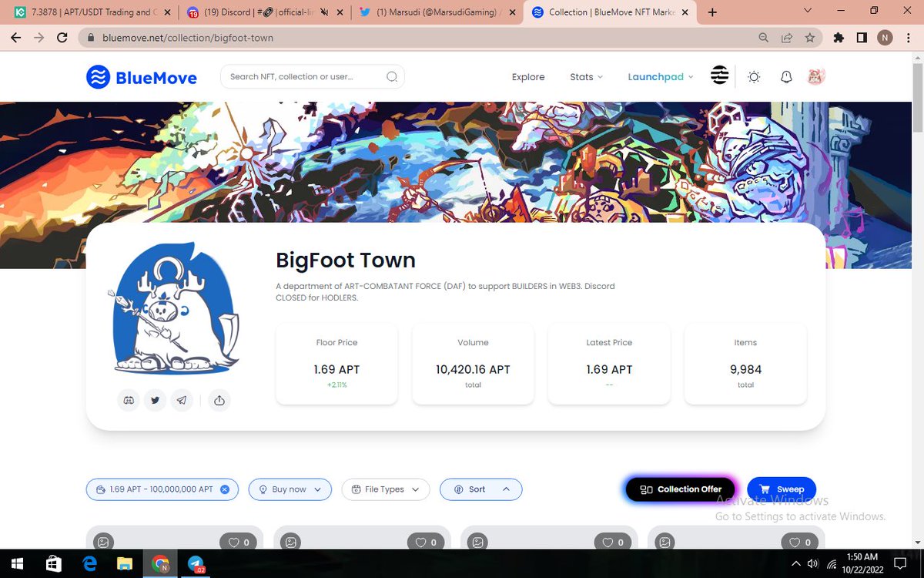Open File Explorer from taskbar
924x578 pixels.
[124, 563]
